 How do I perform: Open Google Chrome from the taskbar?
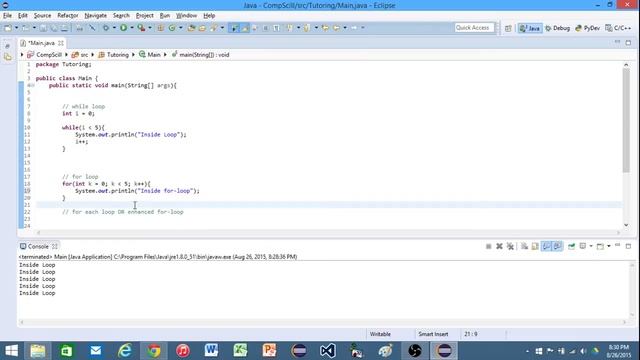coord(154,351)
